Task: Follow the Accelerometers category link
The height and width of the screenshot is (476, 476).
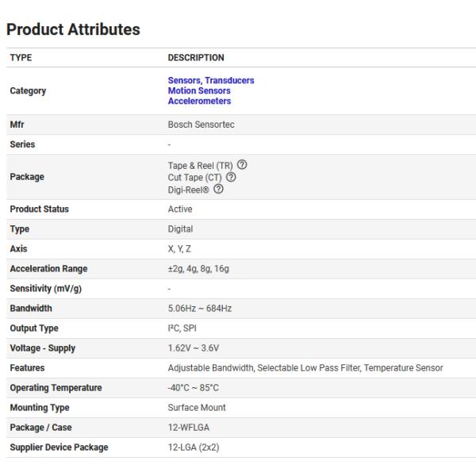Action: click(199, 102)
